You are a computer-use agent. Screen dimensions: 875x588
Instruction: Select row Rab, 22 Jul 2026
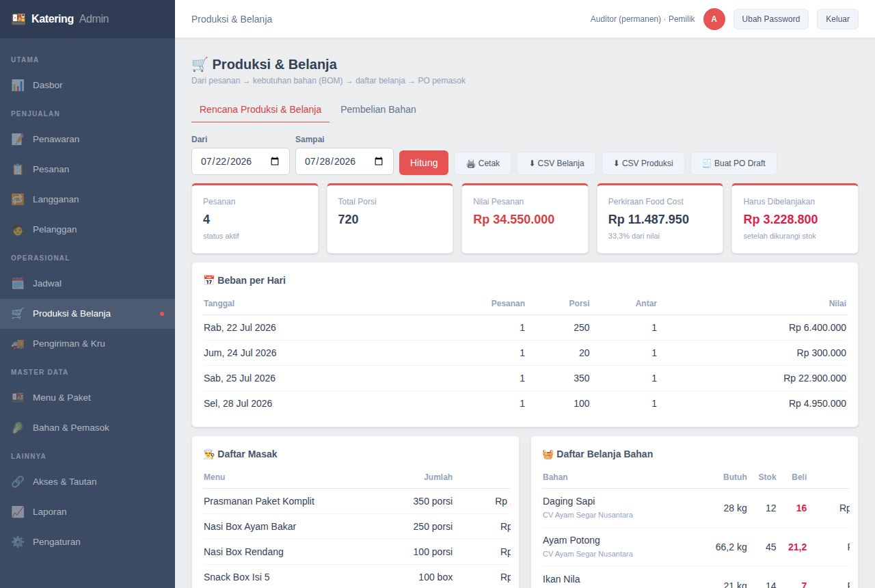pyautogui.click(x=525, y=328)
